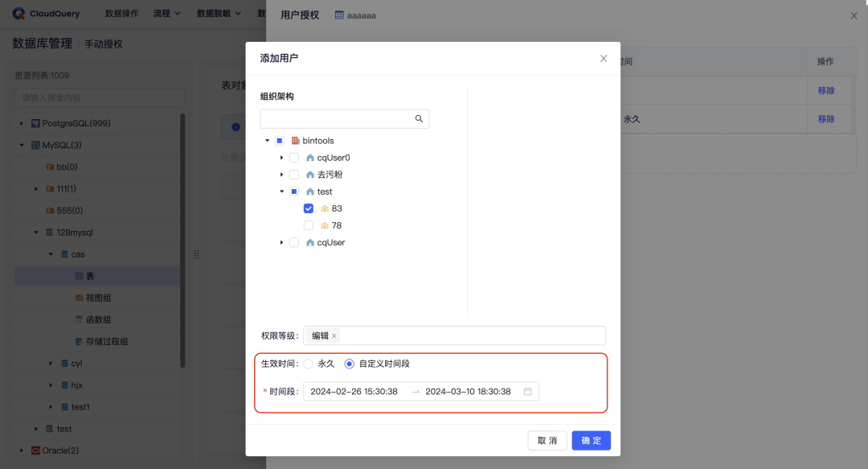Click the 确定 button
The image size is (868, 469).
592,440
